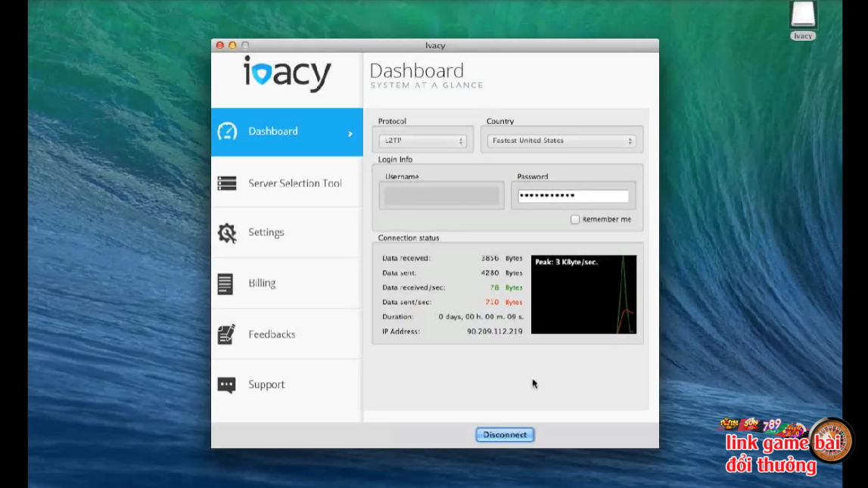Image resolution: width=868 pixels, height=488 pixels.
Task: Click the Disconnect button
Action: click(505, 435)
